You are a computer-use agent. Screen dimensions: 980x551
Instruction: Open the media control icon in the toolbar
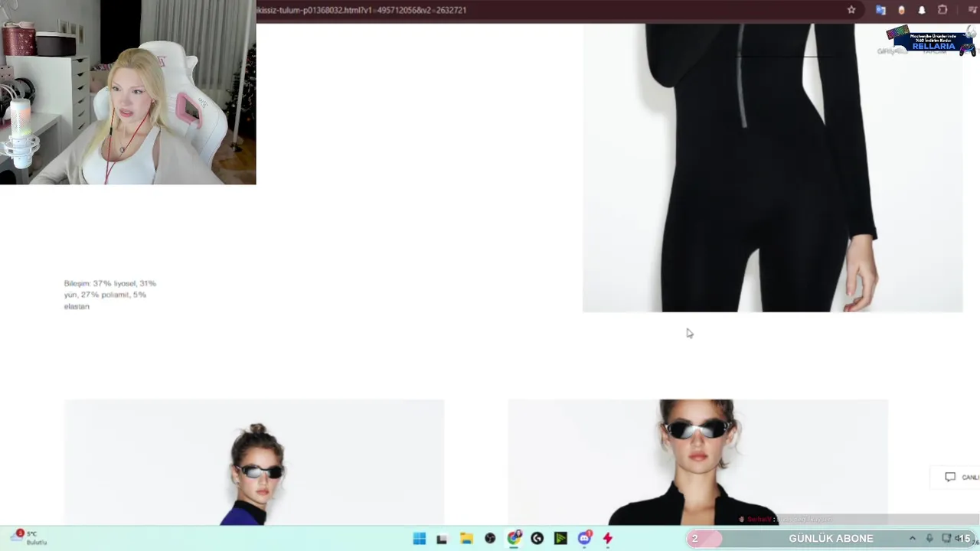(973, 10)
